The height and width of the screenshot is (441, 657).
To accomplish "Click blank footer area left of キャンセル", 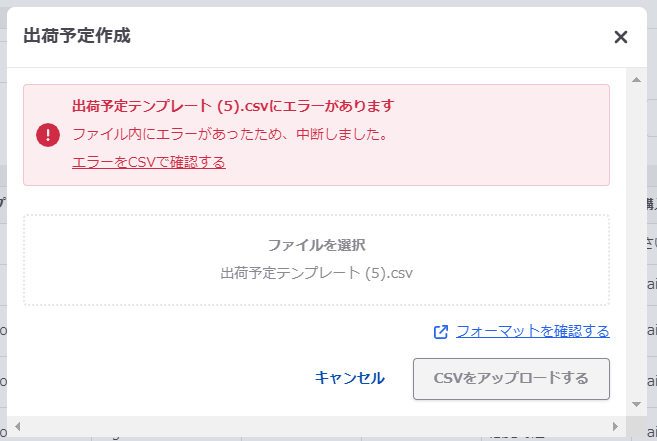I will click(150, 378).
